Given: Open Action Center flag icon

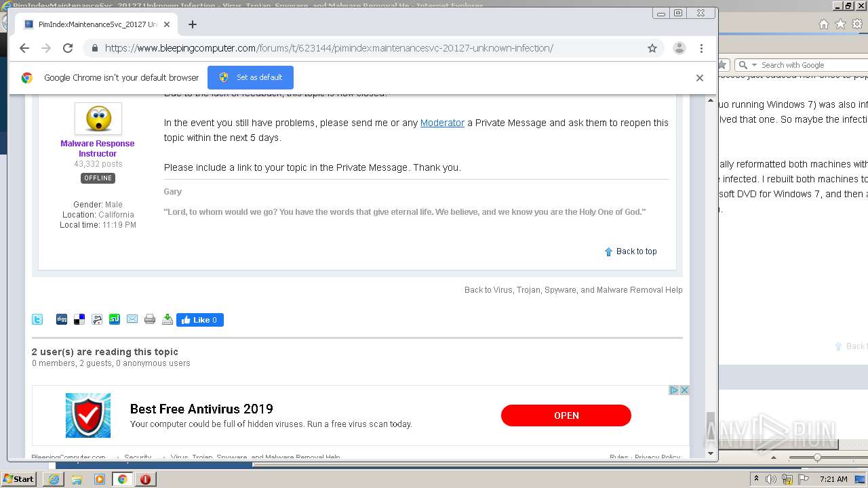Looking at the screenshot, I should click(x=804, y=479).
